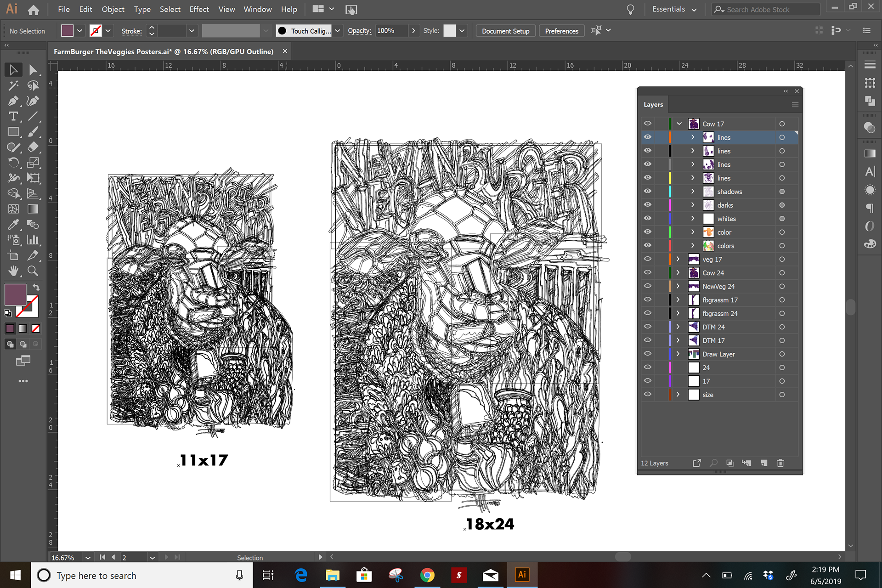882x588 pixels.
Task: Go to next artboard arrow
Action: pyautogui.click(x=167, y=557)
